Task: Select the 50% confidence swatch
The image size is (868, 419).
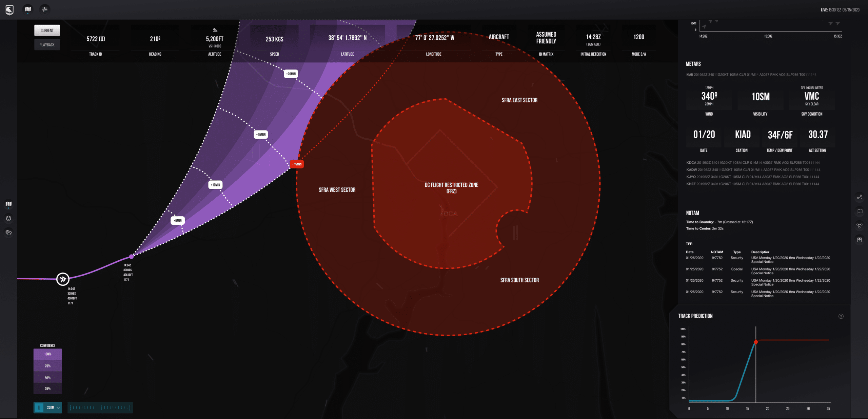Action: click(47, 377)
